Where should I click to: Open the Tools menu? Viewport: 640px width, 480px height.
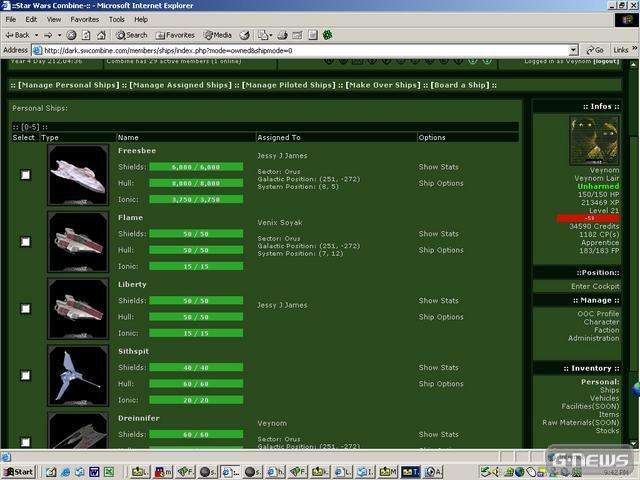coord(116,19)
